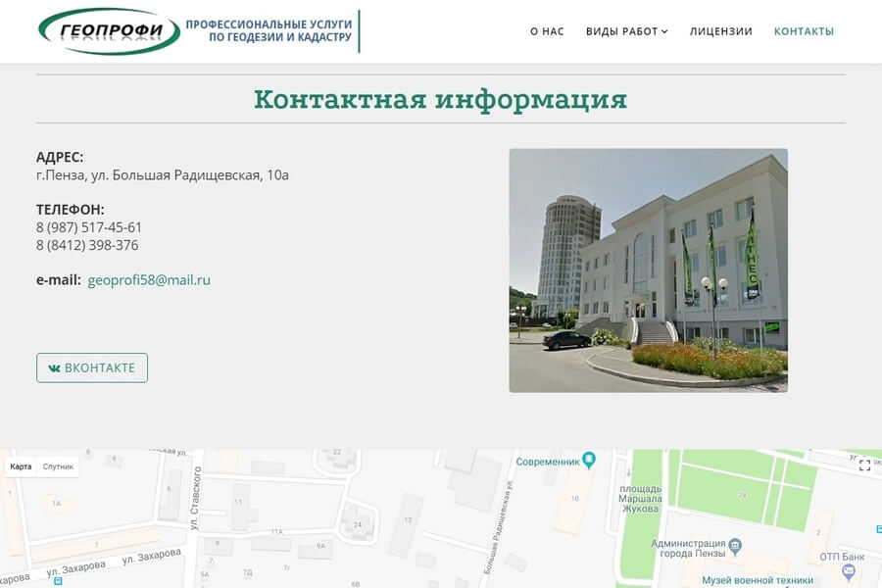Click the Администрация города Пензы marker icon

(x=736, y=545)
